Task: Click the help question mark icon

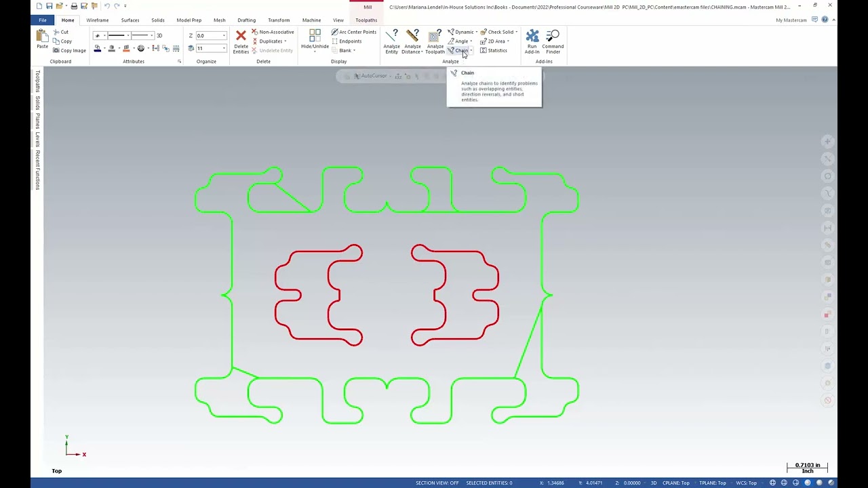Action: click(825, 20)
